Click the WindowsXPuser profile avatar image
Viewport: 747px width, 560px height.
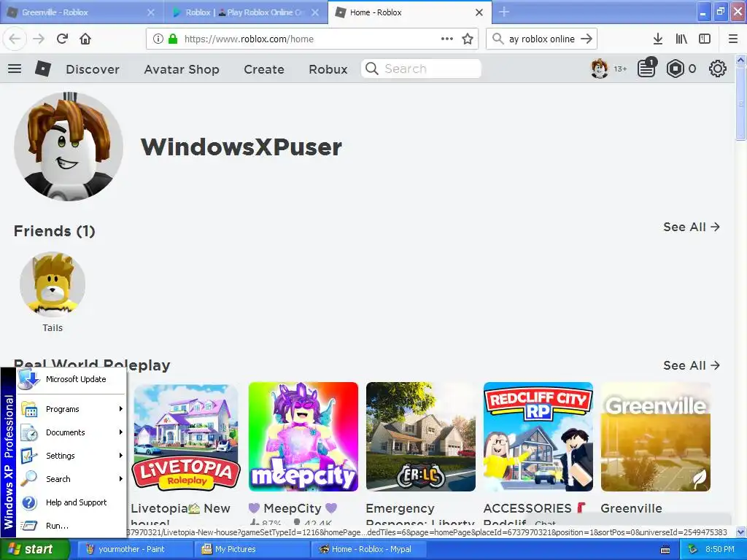click(69, 147)
